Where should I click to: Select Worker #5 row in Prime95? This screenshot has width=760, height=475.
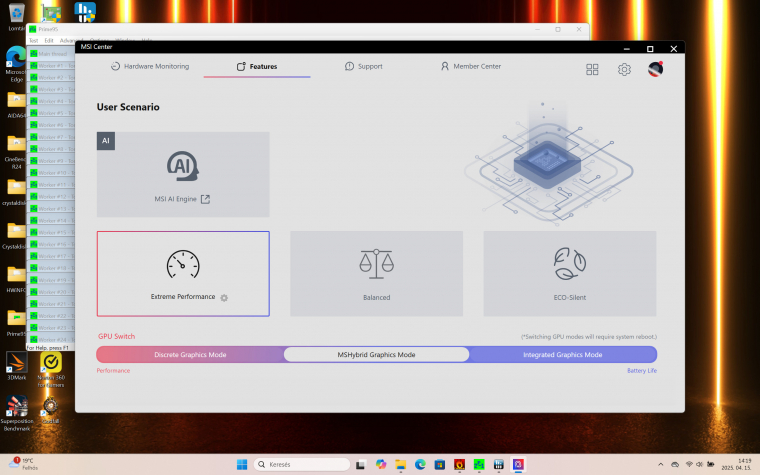point(52,113)
